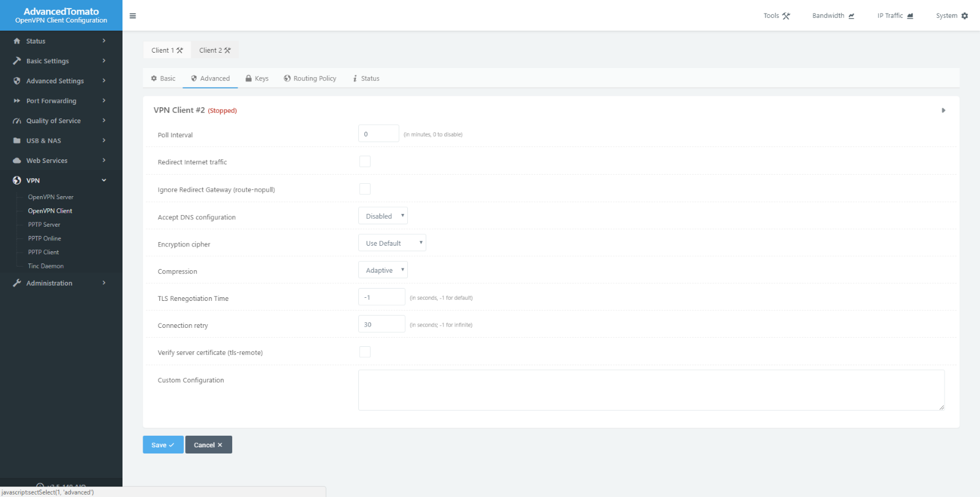Click the IP Traffic graph icon
The image size is (980, 497).
[x=910, y=16]
